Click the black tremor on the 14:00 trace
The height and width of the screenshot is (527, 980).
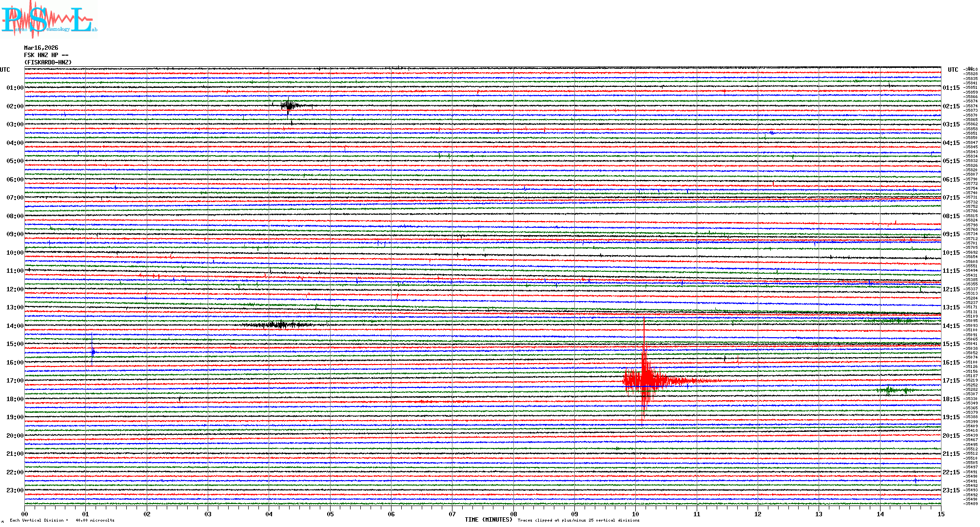[280, 325]
